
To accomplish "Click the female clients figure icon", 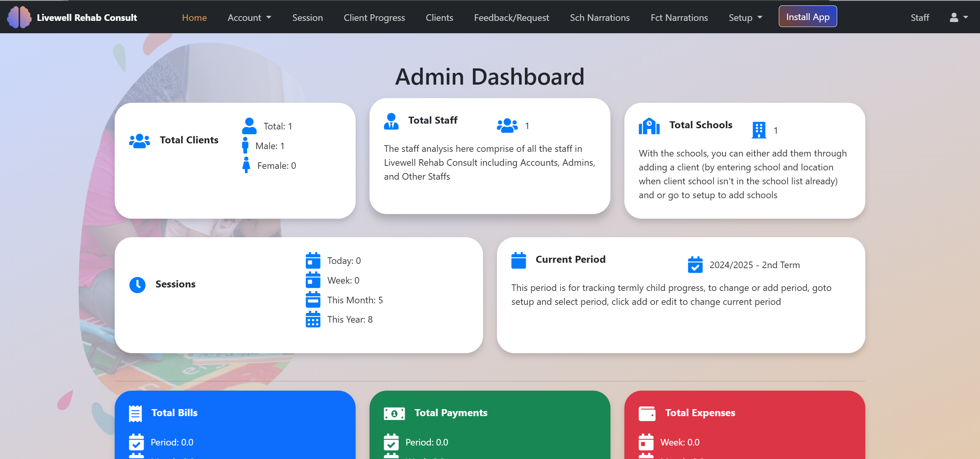I will 246,165.
